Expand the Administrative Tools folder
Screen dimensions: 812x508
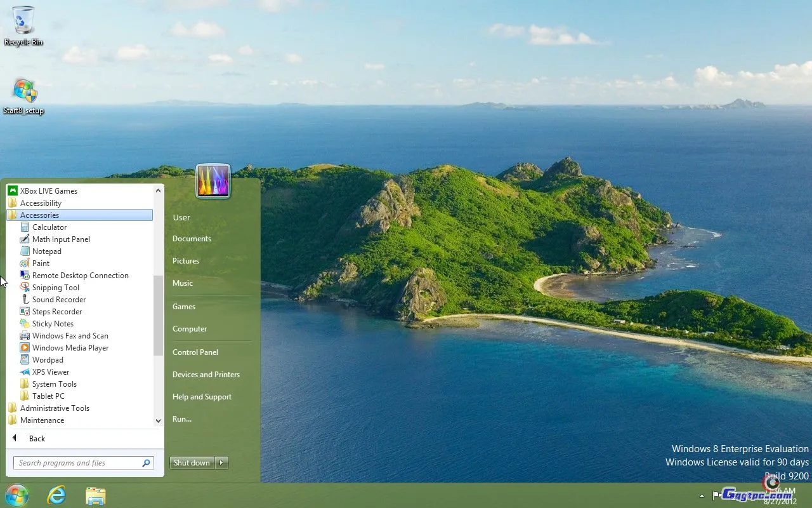coord(55,408)
